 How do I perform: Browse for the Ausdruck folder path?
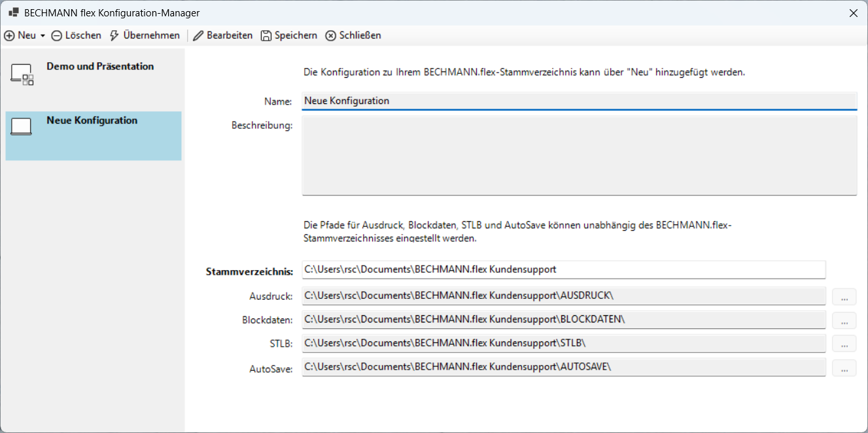click(x=844, y=297)
